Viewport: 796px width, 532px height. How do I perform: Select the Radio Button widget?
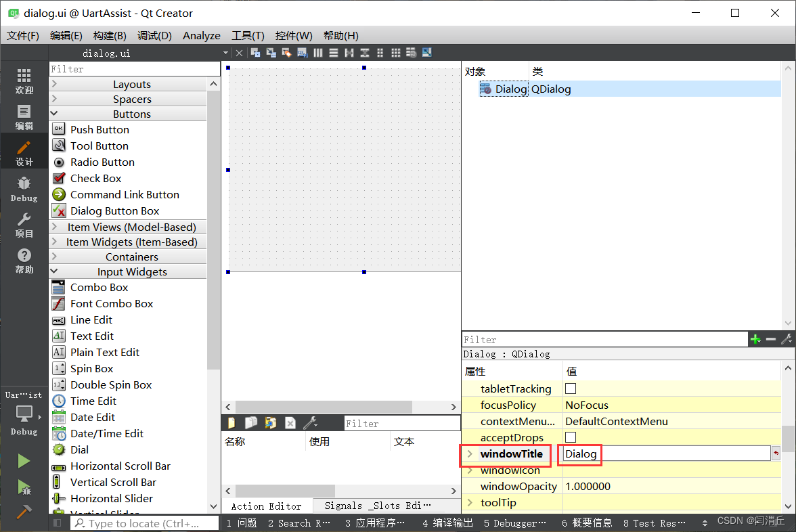pos(102,162)
